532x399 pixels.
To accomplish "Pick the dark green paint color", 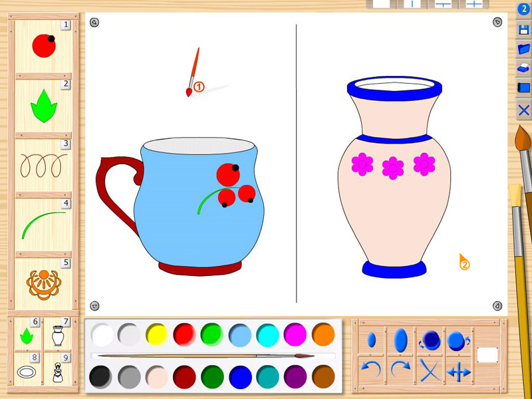I will tap(212, 377).
